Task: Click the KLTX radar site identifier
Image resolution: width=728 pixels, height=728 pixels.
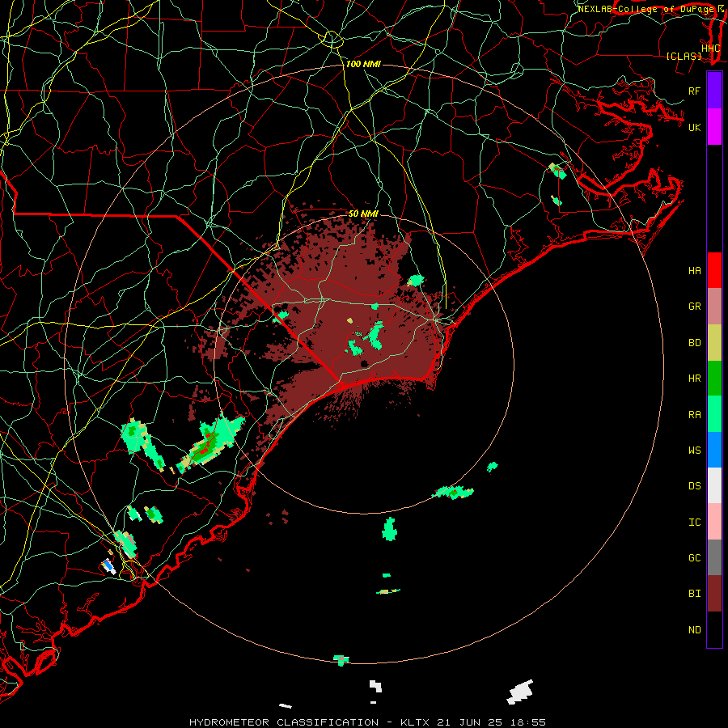Action: (x=415, y=722)
